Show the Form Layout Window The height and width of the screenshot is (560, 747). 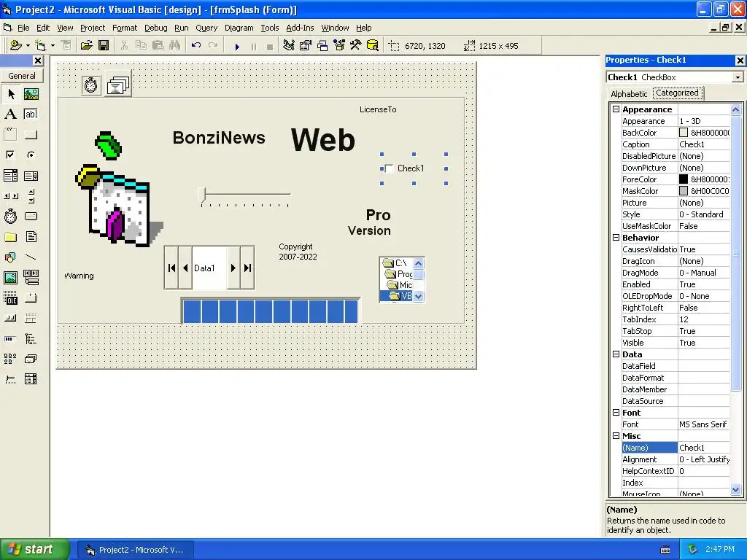322,46
